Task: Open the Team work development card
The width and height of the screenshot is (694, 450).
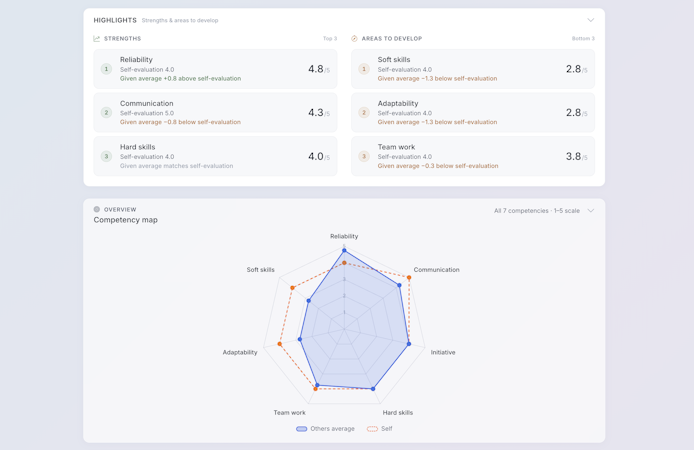Action: (473, 156)
